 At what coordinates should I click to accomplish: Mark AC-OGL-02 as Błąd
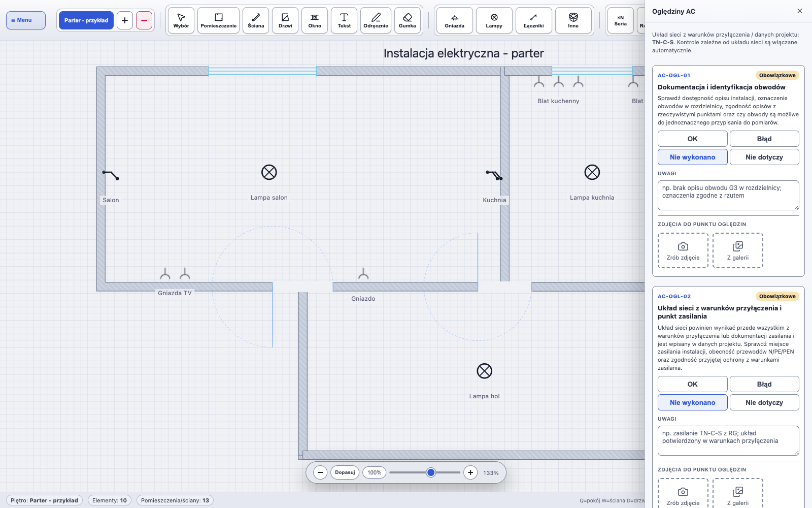(x=764, y=384)
